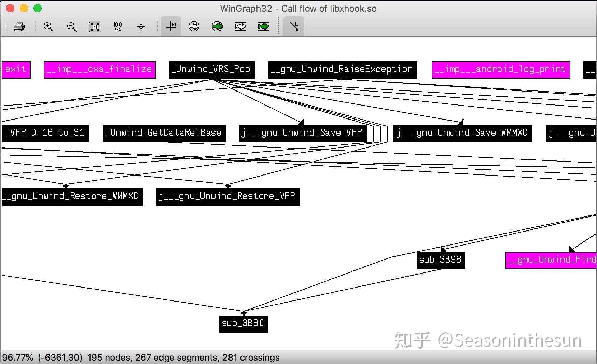
Task: Click the sub_3B80 graph node
Action: pyautogui.click(x=243, y=324)
